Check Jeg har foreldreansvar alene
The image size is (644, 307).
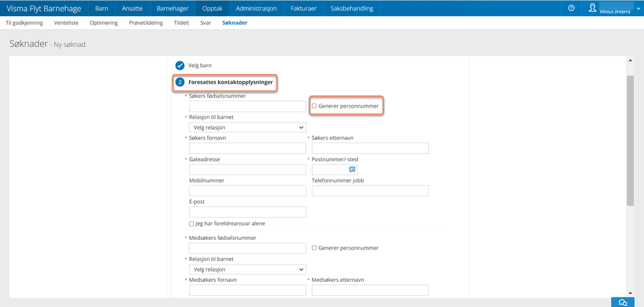191,224
